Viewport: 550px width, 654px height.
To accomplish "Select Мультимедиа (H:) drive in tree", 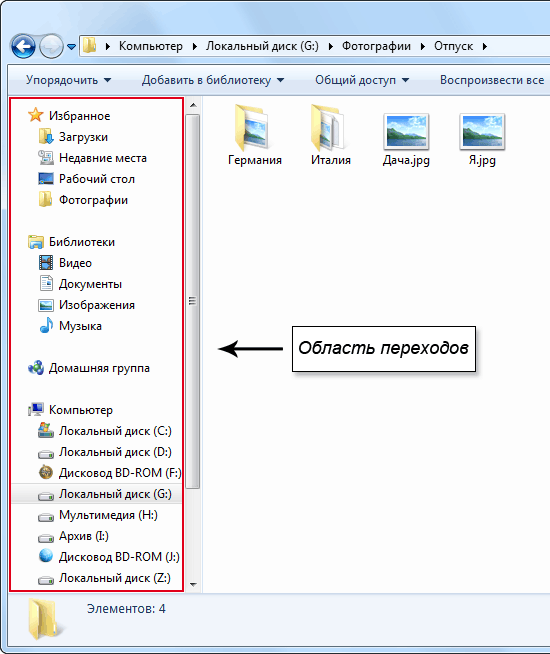I will click(98, 515).
